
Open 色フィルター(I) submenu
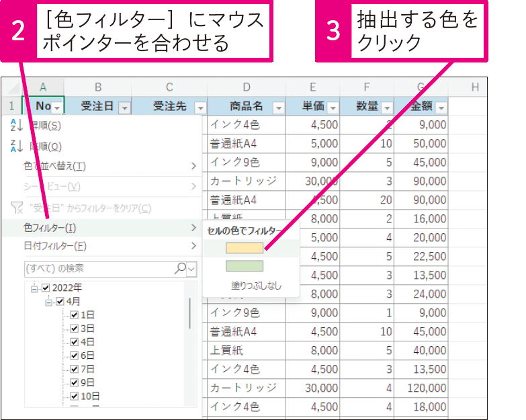pyautogui.click(x=102, y=228)
